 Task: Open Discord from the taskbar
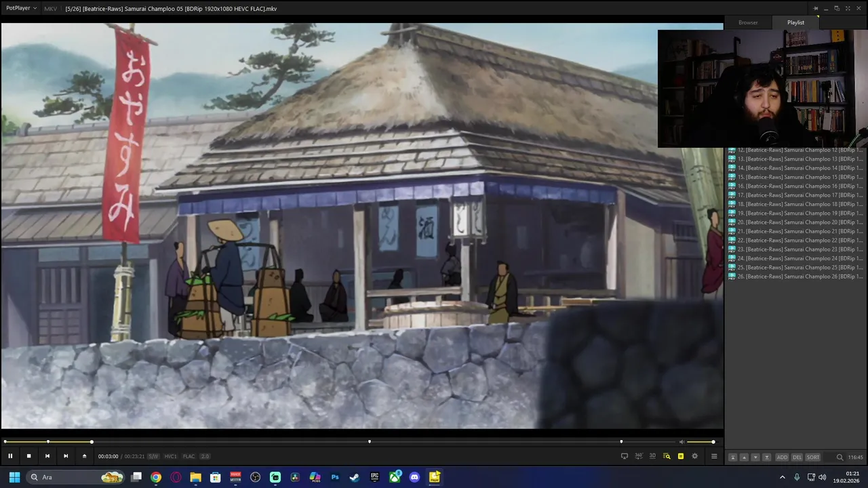[x=414, y=477]
